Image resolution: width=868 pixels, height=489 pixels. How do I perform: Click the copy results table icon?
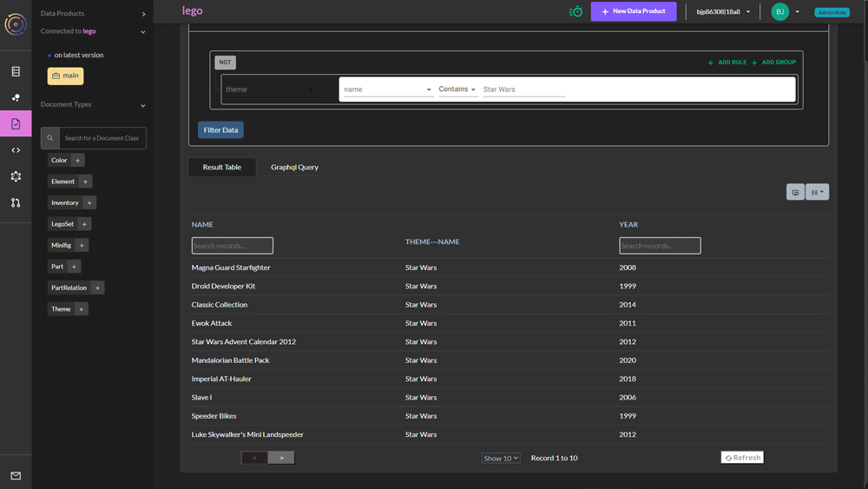(x=795, y=192)
